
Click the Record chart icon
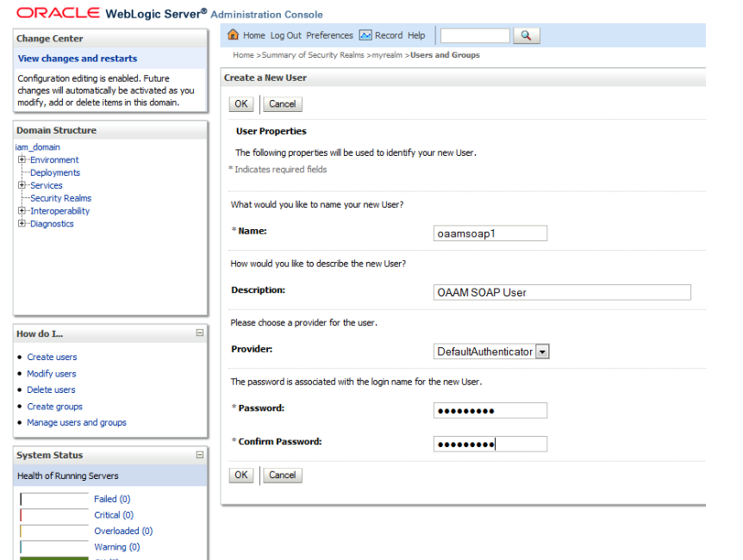coord(365,35)
